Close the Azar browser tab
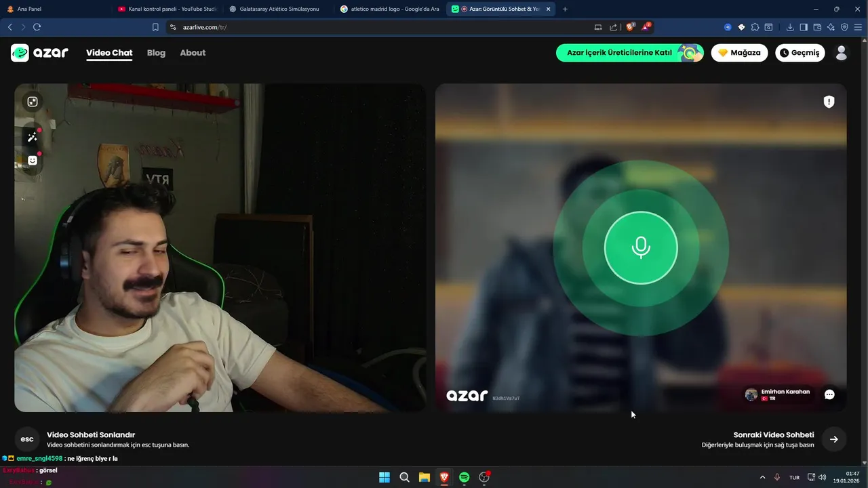The height and width of the screenshot is (488, 868). [548, 9]
